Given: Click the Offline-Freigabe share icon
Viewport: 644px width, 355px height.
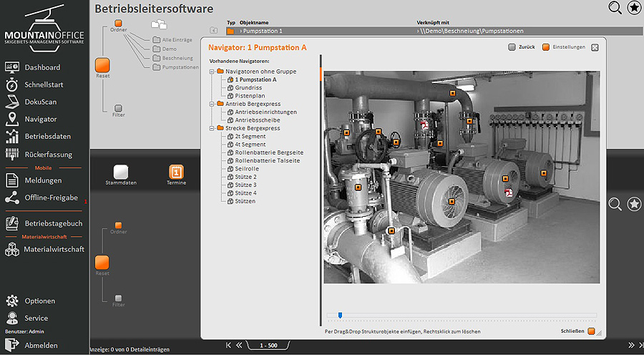Looking at the screenshot, I should (12, 198).
